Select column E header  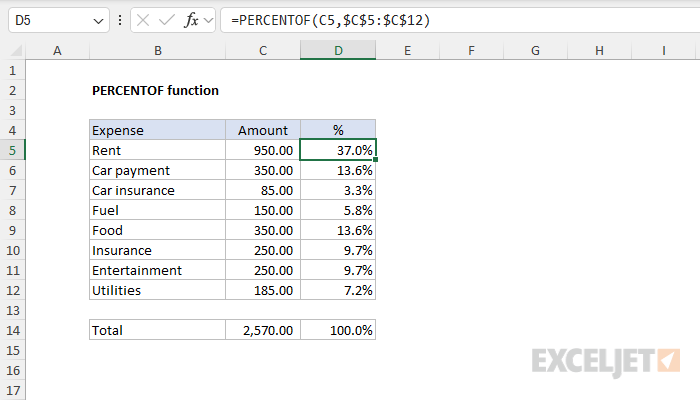pos(407,50)
